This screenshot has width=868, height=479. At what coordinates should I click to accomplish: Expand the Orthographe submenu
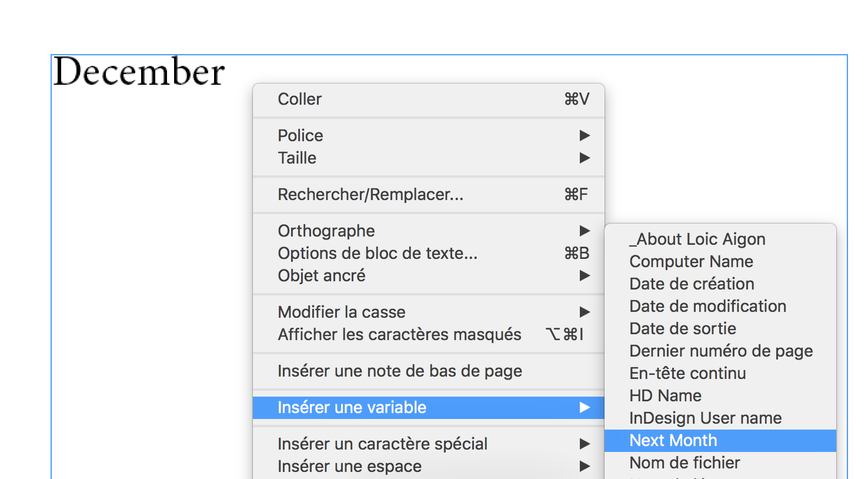[x=326, y=231]
